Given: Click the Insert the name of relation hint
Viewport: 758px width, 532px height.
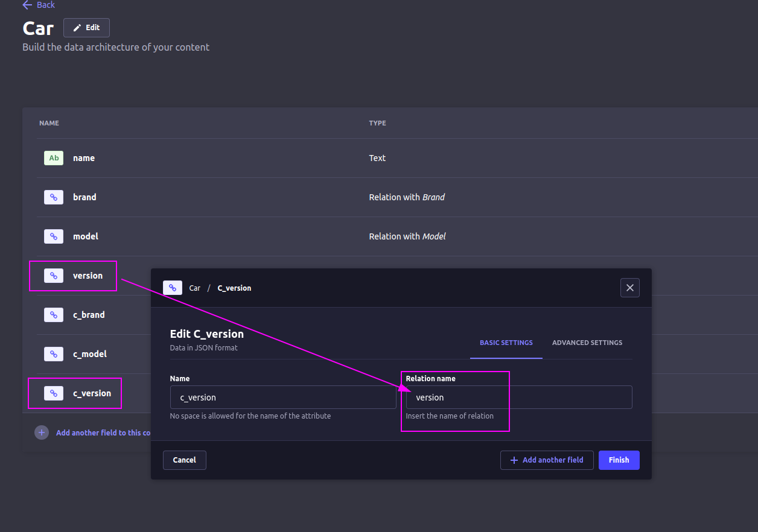Looking at the screenshot, I should point(450,416).
